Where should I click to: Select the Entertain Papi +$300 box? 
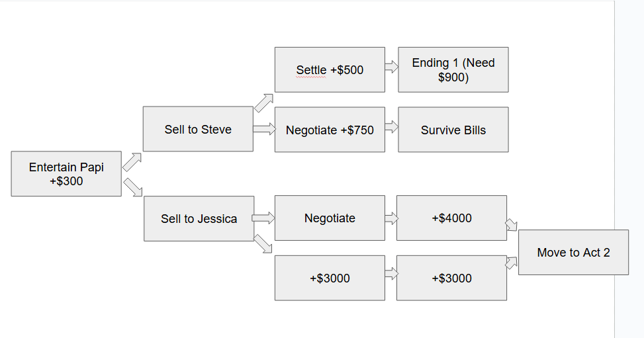66,173
